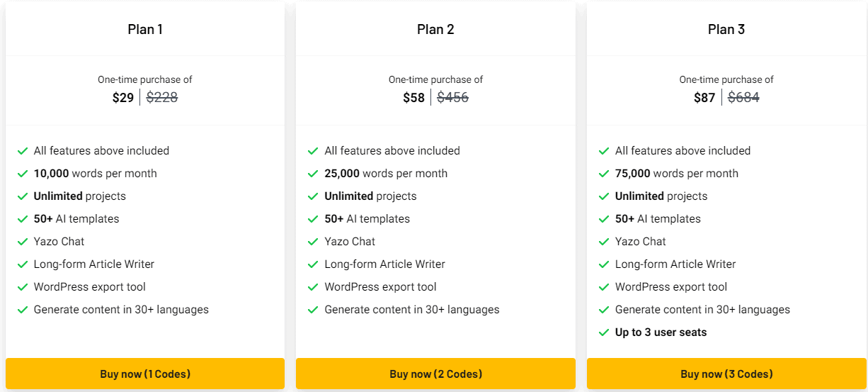Click the $87 price in Plan 3
Image resolution: width=868 pixels, height=392 pixels.
pos(704,98)
